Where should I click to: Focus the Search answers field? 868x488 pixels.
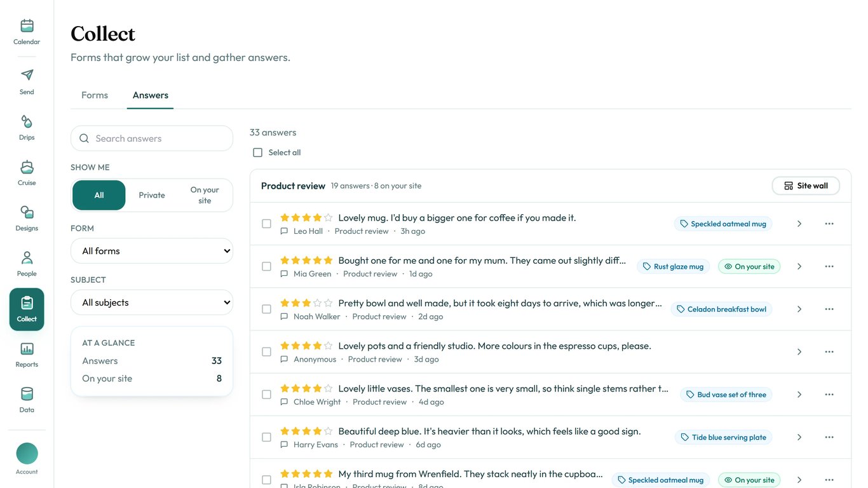click(x=152, y=139)
